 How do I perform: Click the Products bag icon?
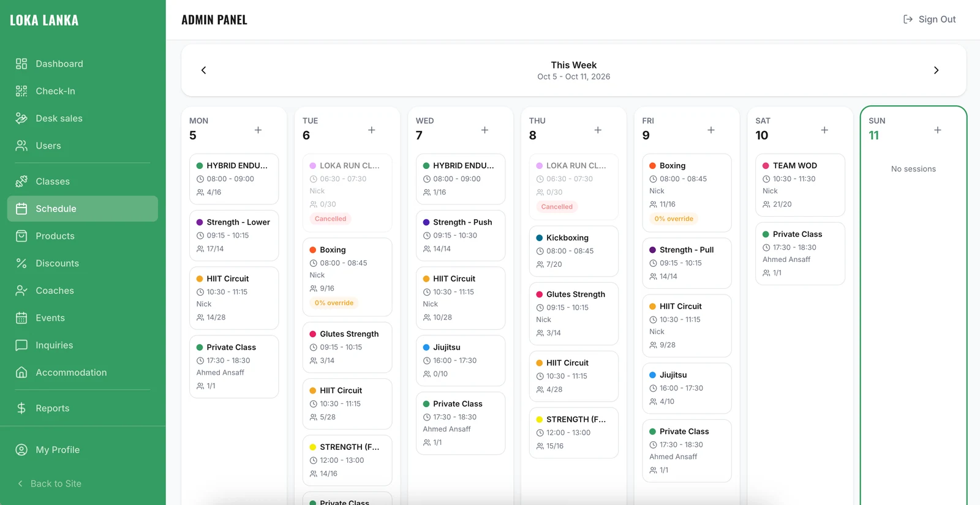tap(21, 236)
